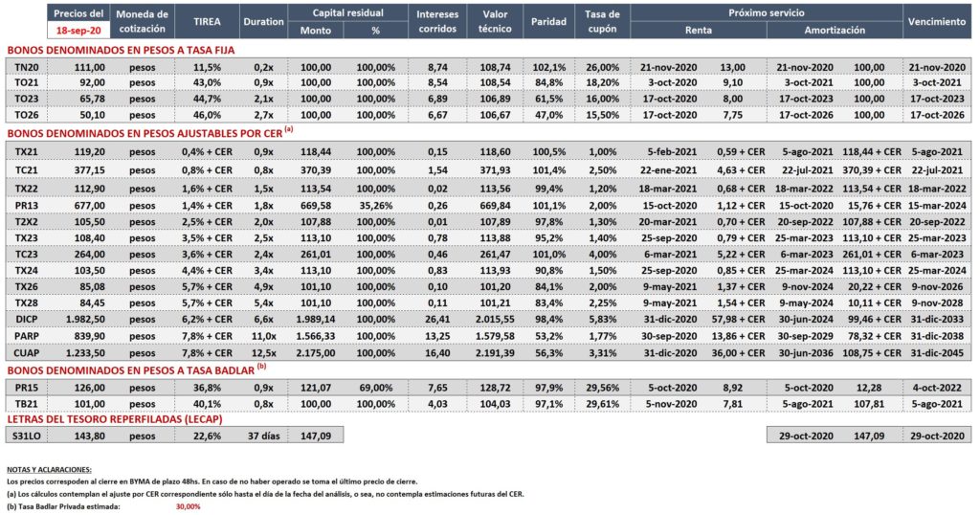980x515 pixels.
Task: Select the TIREA column header
Action: point(207,21)
